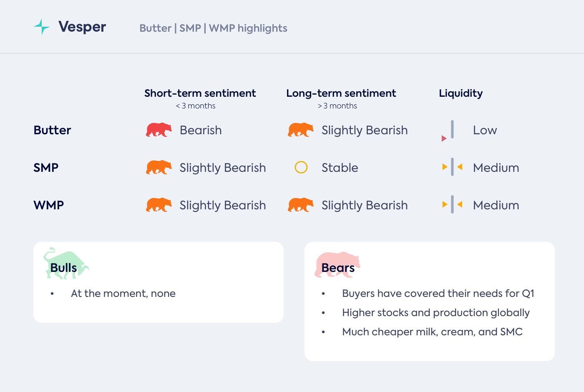Click the orange bear icon for WMP short-term

(159, 205)
